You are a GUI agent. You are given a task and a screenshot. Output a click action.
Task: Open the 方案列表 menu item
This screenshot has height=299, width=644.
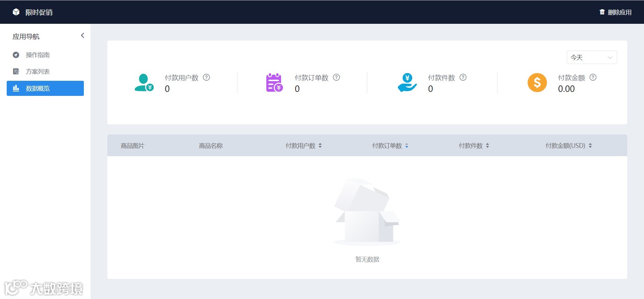pyautogui.click(x=45, y=71)
